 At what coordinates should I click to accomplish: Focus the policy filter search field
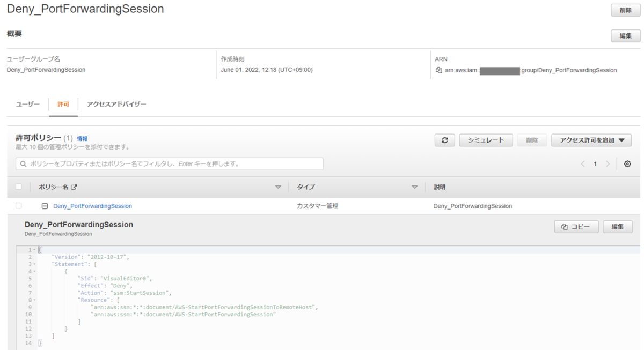pyautogui.click(x=170, y=163)
